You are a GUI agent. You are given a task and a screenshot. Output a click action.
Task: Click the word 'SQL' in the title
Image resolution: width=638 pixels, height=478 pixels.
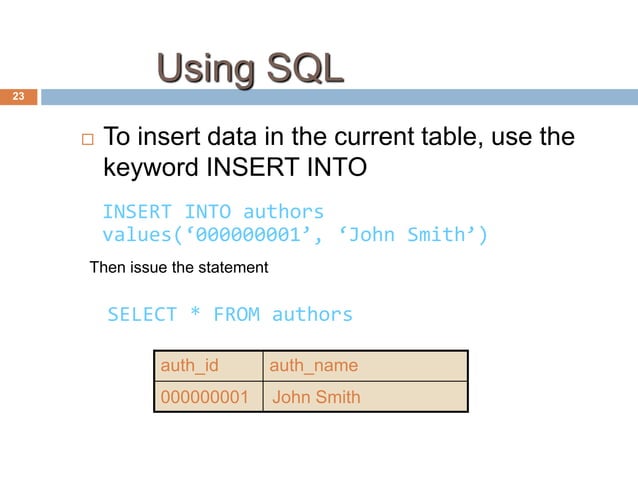(306, 68)
